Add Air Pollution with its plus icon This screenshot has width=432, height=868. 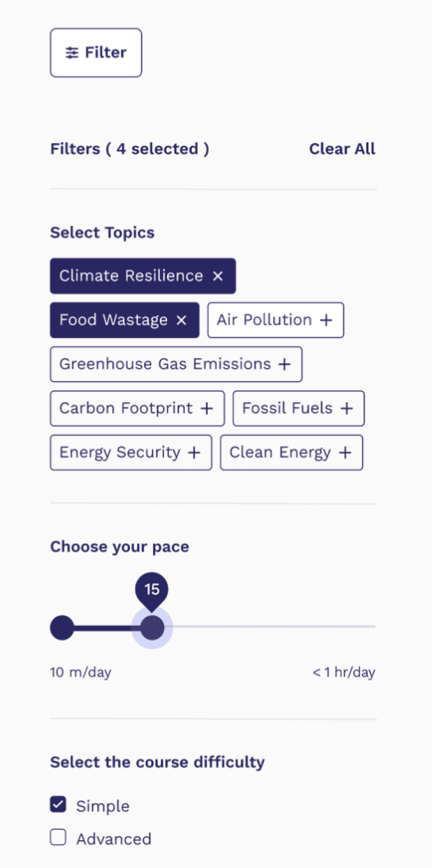(x=326, y=321)
